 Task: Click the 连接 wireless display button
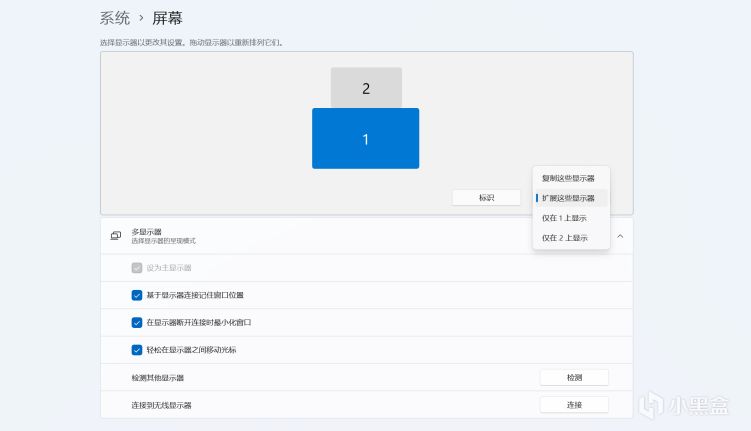pos(574,405)
